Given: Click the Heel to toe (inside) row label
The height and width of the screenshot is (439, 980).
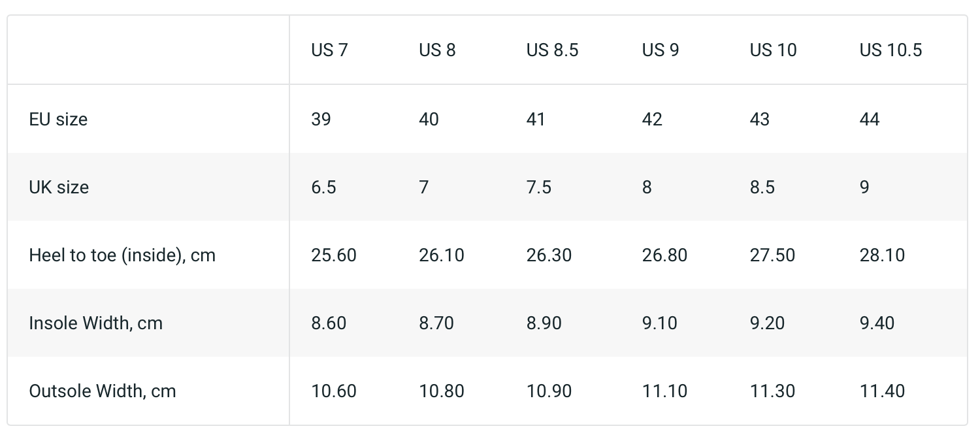Looking at the screenshot, I should pyautogui.click(x=122, y=255).
